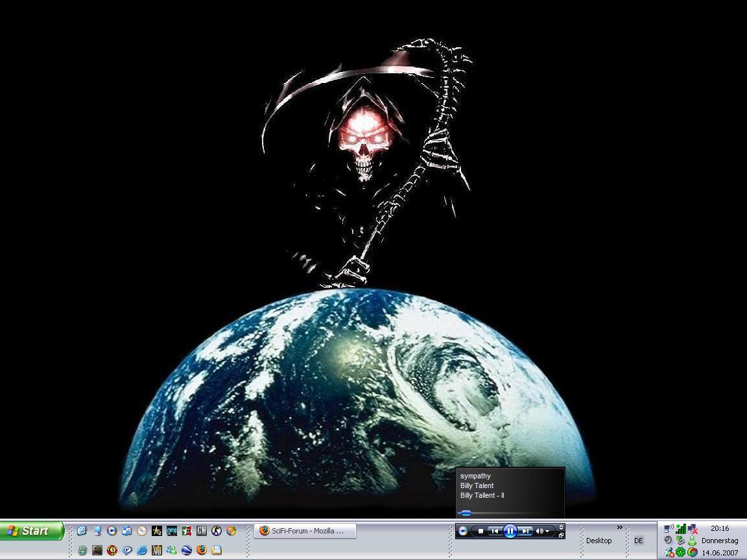Image resolution: width=747 pixels, height=560 pixels.
Task: Open the green signal bars tray icon
Action: coord(680,529)
